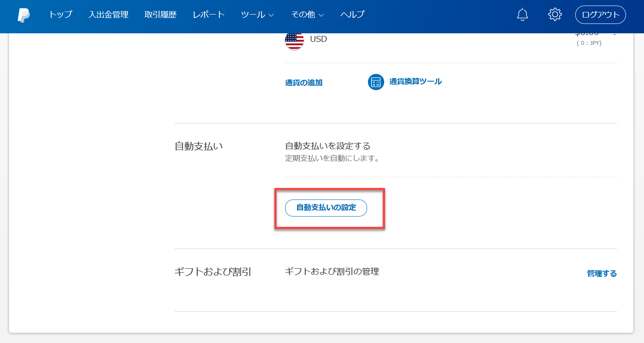Open notifications via the bell icon

click(522, 15)
